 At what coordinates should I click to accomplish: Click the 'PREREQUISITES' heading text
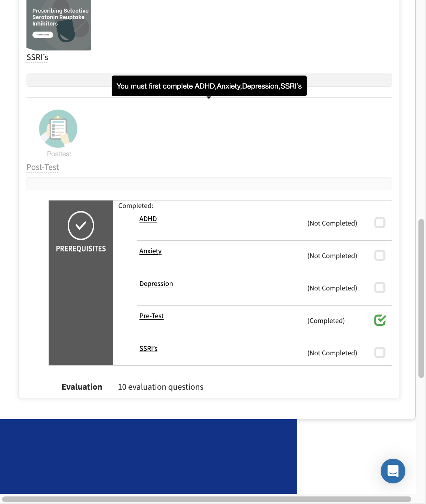coord(81,249)
